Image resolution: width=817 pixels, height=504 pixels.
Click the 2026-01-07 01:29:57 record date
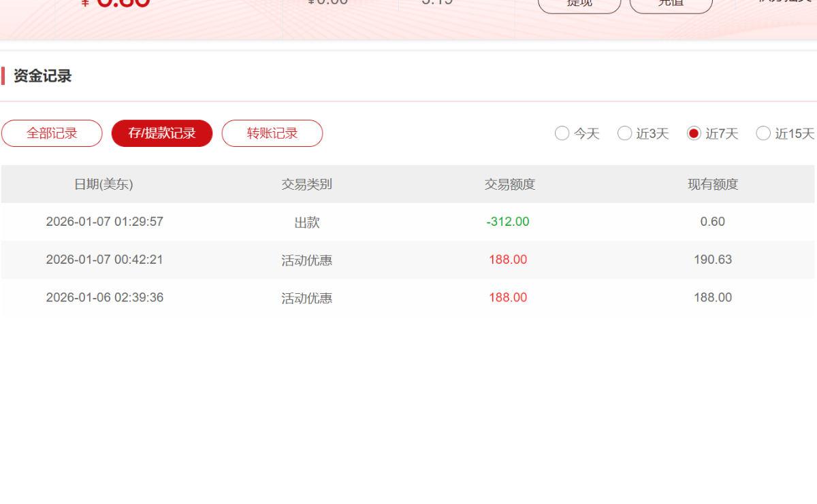point(104,222)
